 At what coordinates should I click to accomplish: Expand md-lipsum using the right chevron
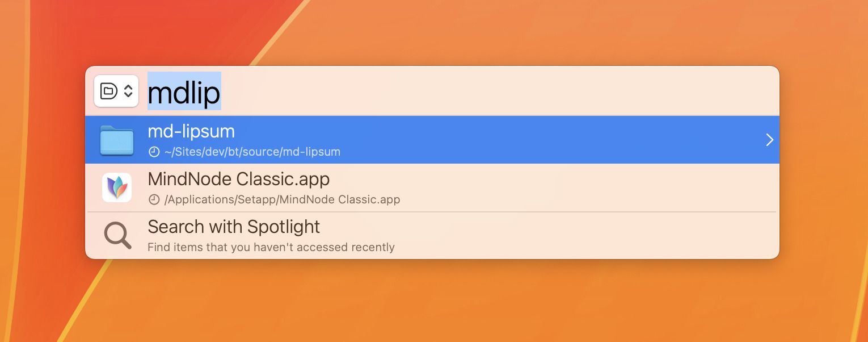pyautogui.click(x=769, y=140)
